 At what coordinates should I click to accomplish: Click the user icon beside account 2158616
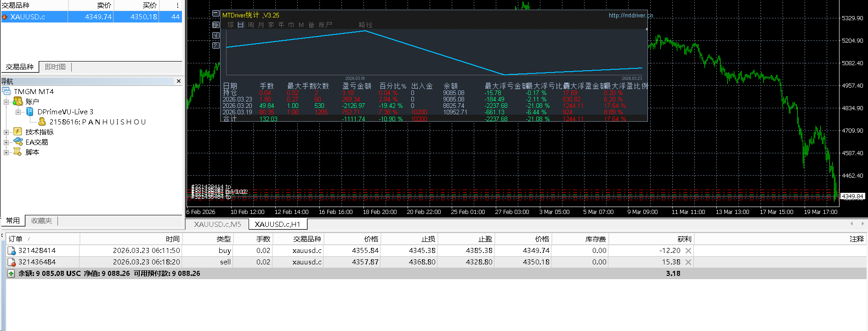point(42,122)
